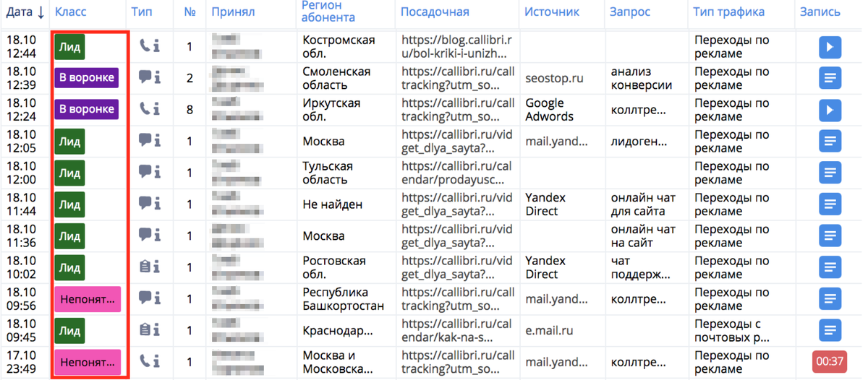Open transcript icon for 12:05 Moscow row
The width and height of the screenshot is (868, 380).
tap(830, 142)
